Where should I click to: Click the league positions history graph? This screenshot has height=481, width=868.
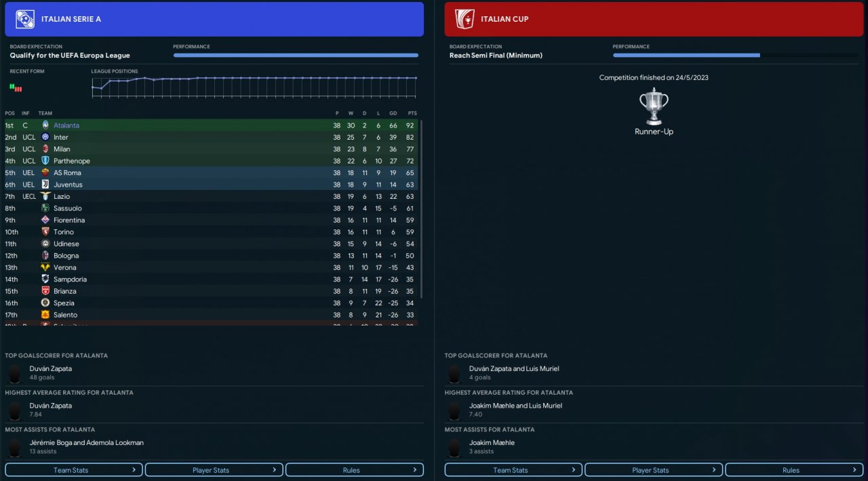(254, 88)
